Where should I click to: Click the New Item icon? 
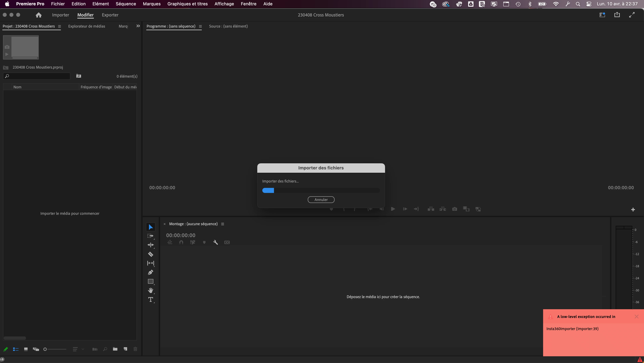click(x=125, y=349)
